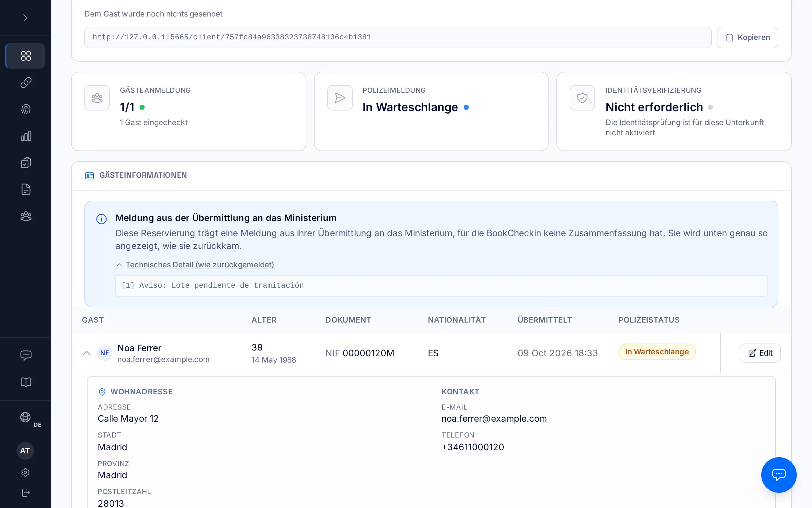Click the address Calle Mayor 12
The width and height of the screenshot is (812, 508).
128,419
